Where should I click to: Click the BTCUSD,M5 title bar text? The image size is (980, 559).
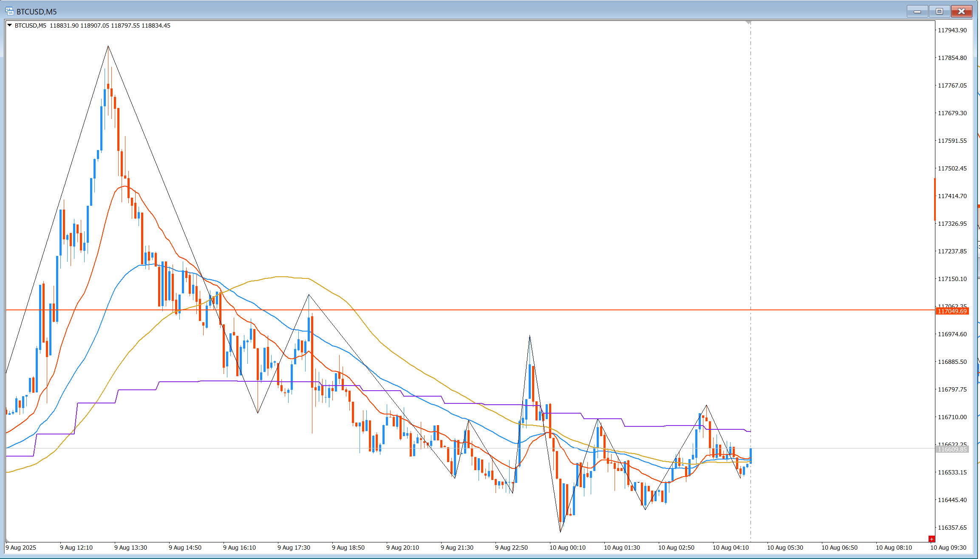click(37, 11)
